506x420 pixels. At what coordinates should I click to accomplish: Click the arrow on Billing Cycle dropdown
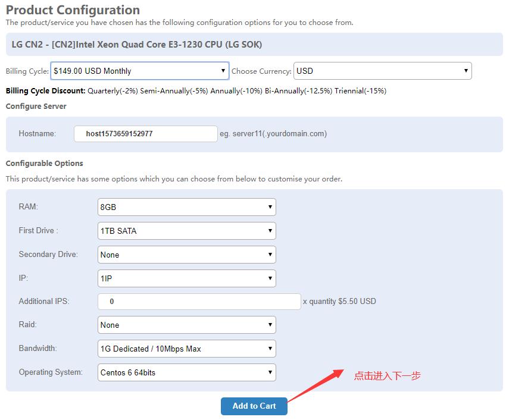pos(223,71)
